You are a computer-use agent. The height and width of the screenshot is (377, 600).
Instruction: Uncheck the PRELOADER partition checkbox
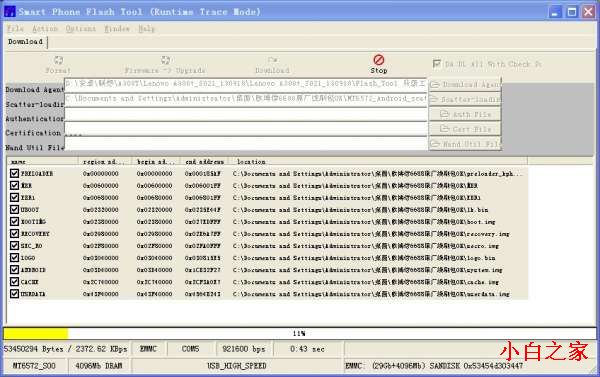pyautogui.click(x=15, y=173)
